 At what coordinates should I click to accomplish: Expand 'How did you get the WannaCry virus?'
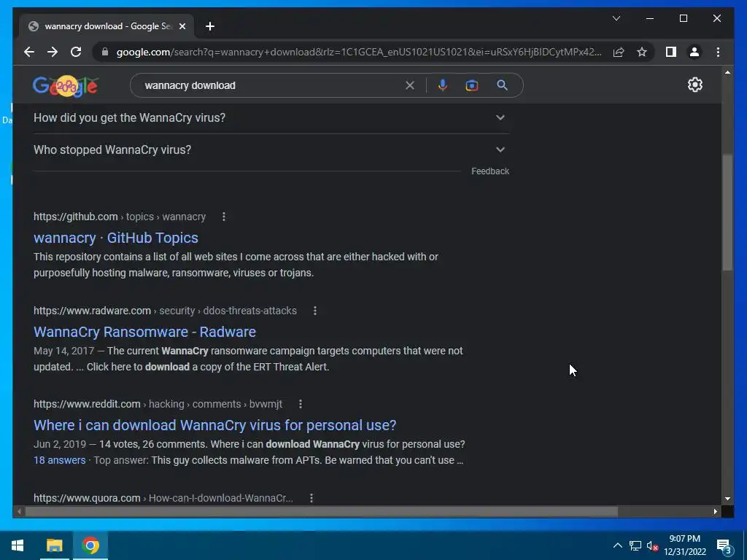point(271,117)
